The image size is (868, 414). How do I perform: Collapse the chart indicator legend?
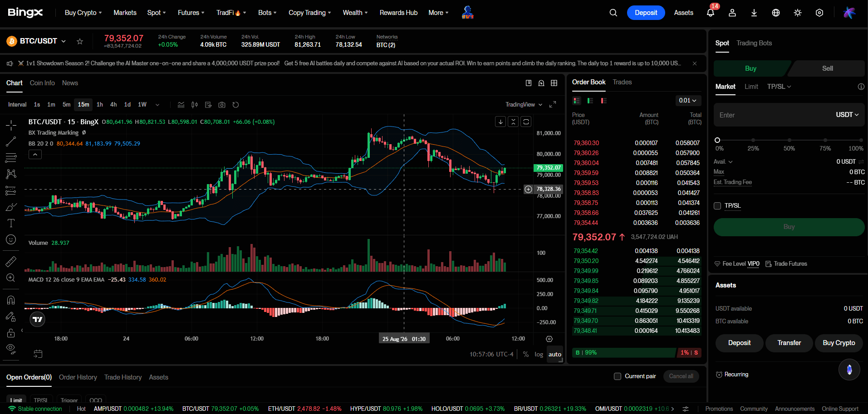[x=35, y=155]
